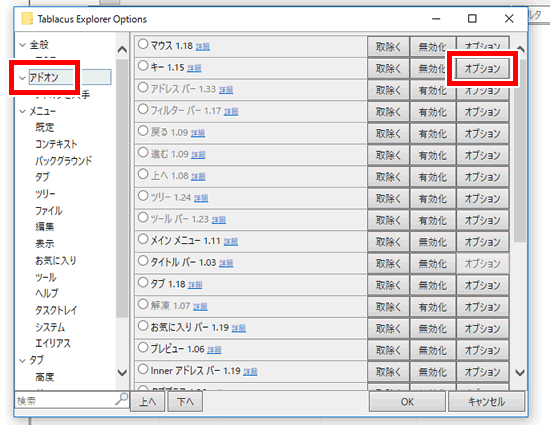Select ツール in the menu tree
This screenshot has width=550, height=425.
[x=46, y=277]
